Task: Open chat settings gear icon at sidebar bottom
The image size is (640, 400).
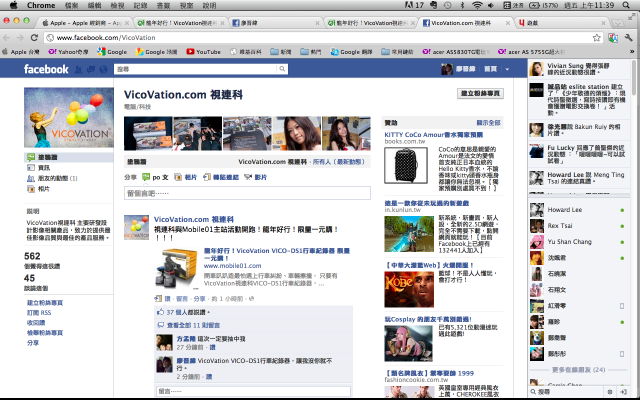Action: (610, 392)
